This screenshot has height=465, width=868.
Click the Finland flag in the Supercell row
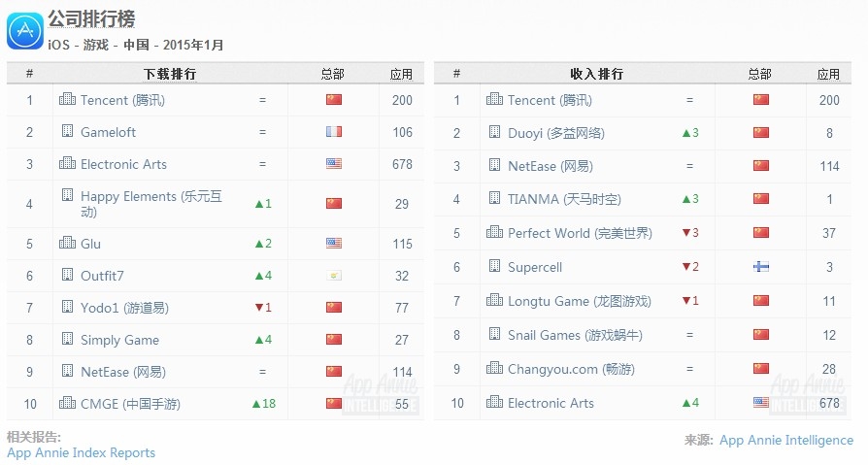click(760, 267)
